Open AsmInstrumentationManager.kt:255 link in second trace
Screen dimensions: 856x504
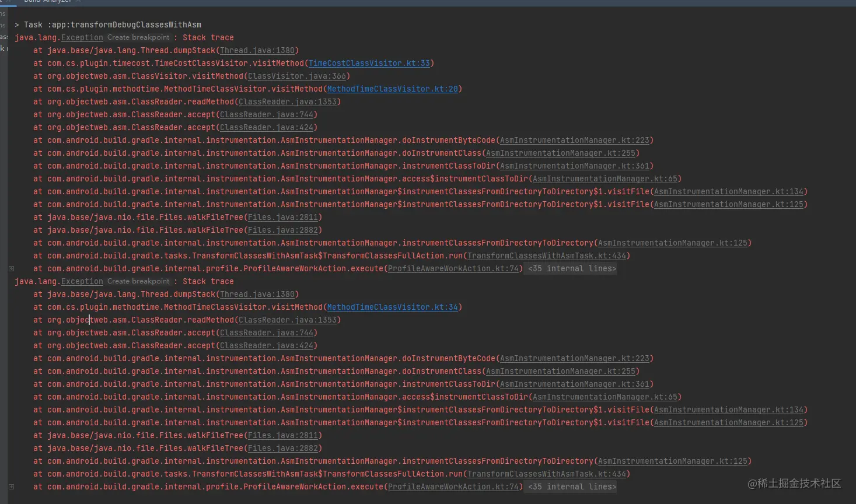(x=561, y=371)
